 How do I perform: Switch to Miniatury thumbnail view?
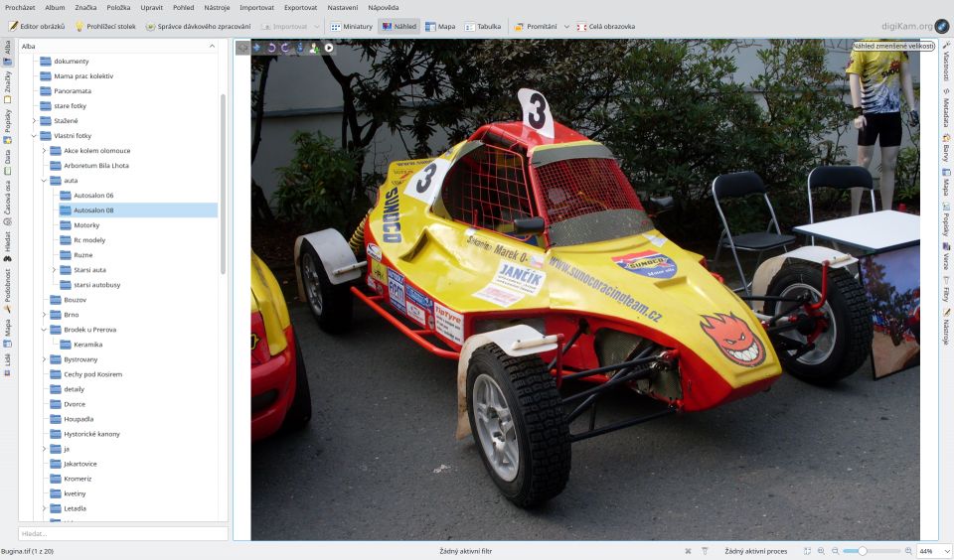click(351, 26)
